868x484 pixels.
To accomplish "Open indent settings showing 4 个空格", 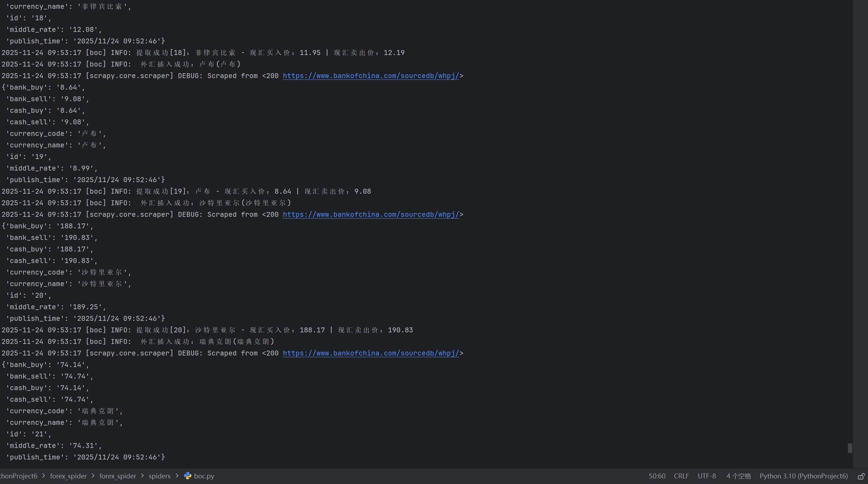I will click(x=738, y=476).
